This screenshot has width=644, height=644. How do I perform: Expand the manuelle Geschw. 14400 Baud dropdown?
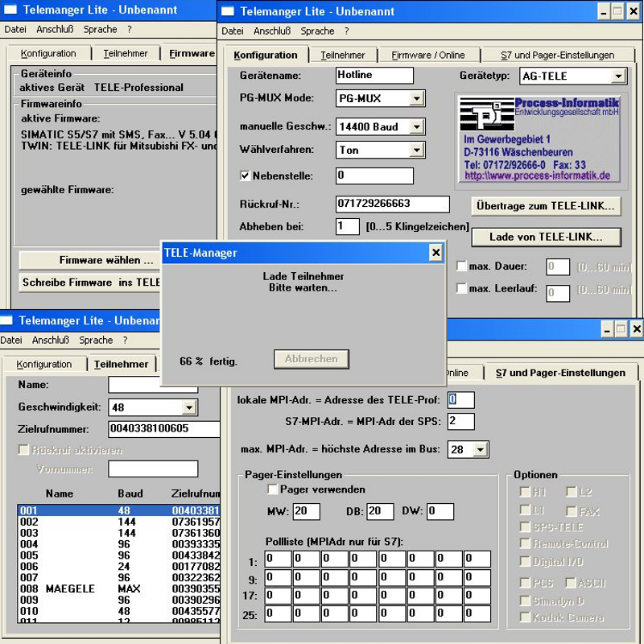click(x=416, y=126)
